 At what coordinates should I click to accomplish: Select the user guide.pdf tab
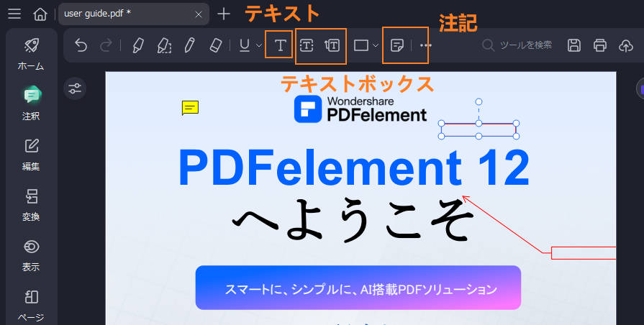(134, 14)
